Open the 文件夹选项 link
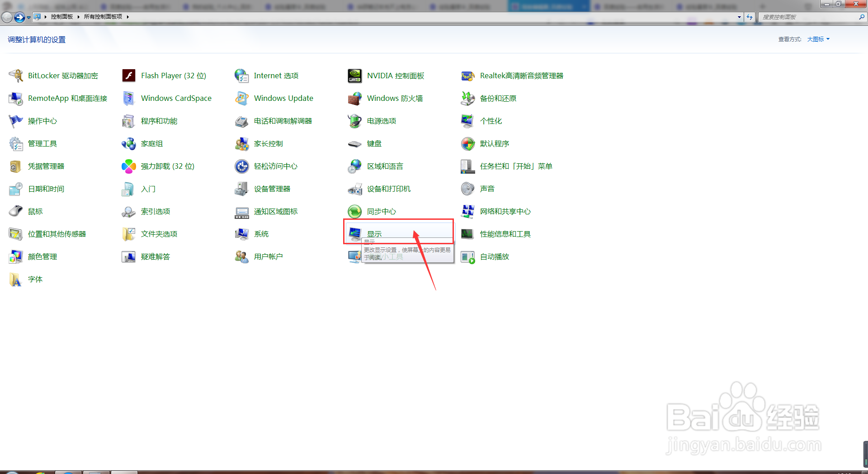This screenshot has width=868, height=474. 159,234
